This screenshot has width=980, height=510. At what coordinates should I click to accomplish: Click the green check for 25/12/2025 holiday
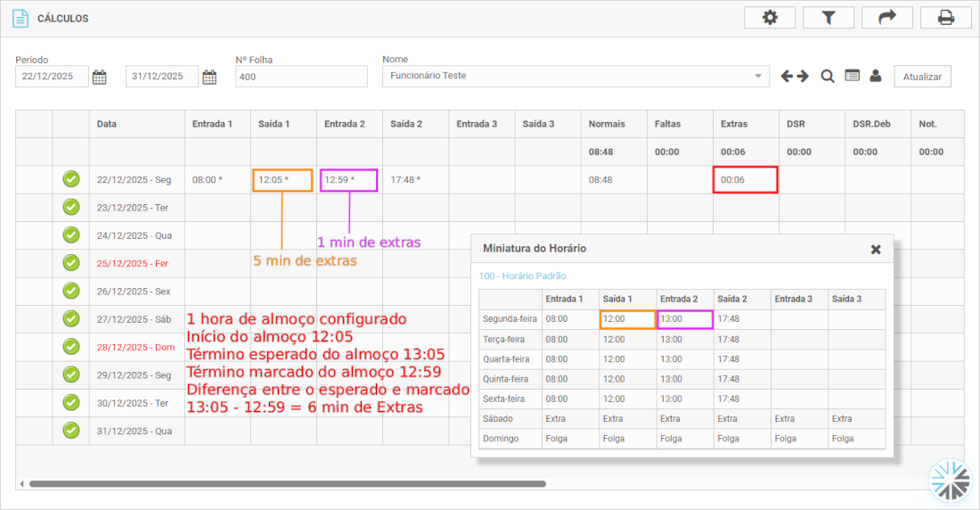pos(71,263)
